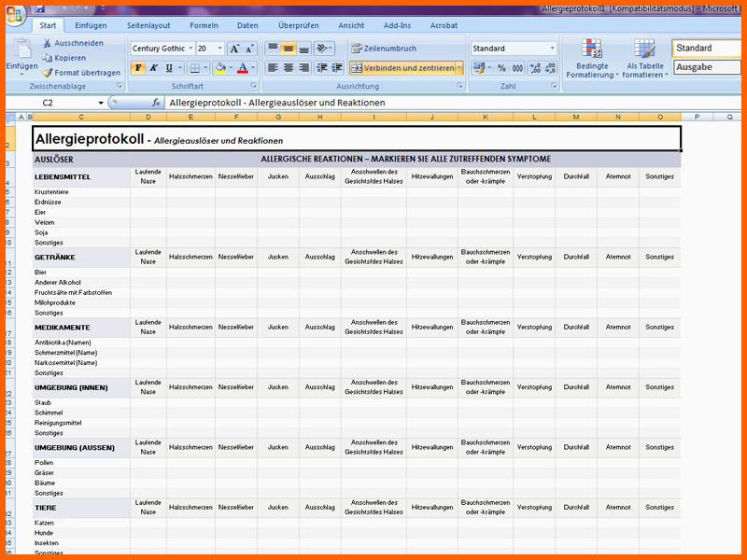Expand the Standard number format dropdown
Image resolution: width=747 pixels, height=560 pixels.
551,49
